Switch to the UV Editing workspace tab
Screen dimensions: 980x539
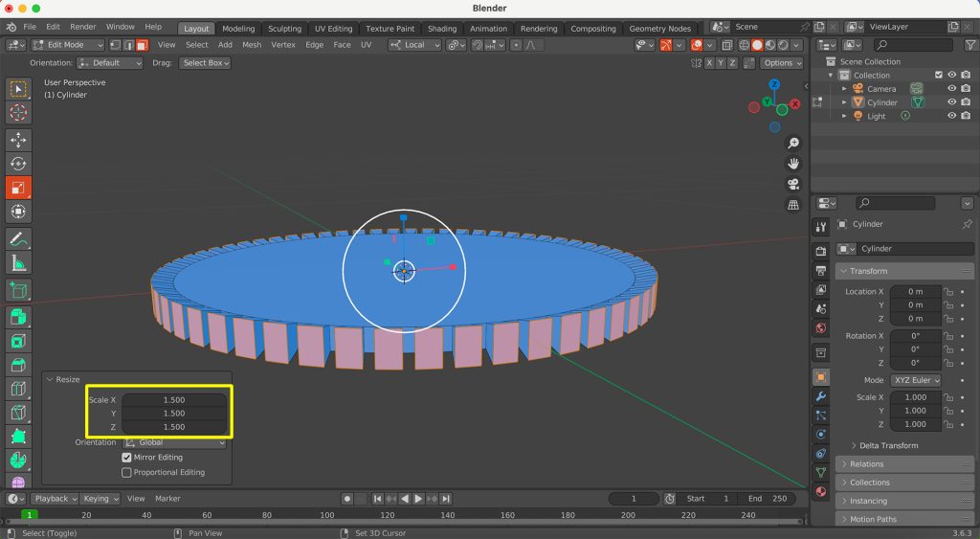coord(333,29)
